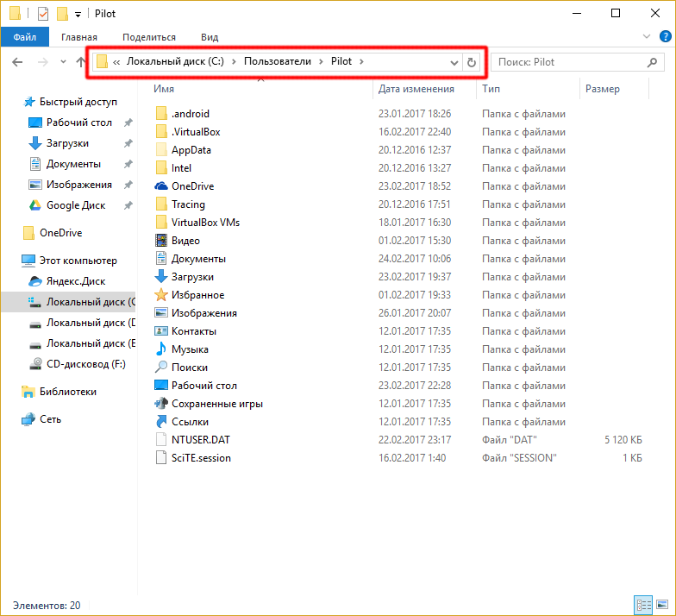Image resolution: width=676 pixels, height=616 pixels.
Task: Expand chevron after Локальный диск (C:) breadcrumb
Action: (x=234, y=62)
